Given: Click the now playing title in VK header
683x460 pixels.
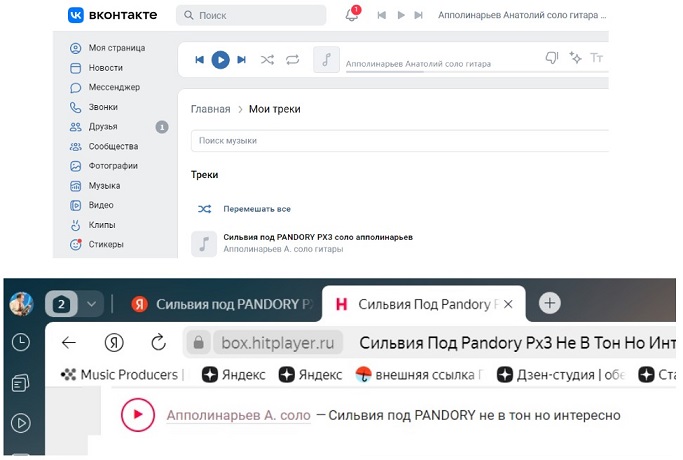Looking at the screenshot, I should pos(522,15).
